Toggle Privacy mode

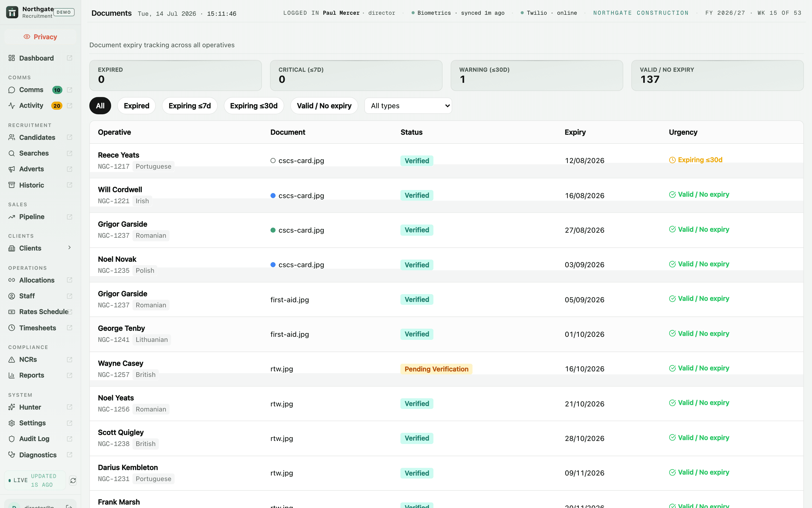pos(40,37)
